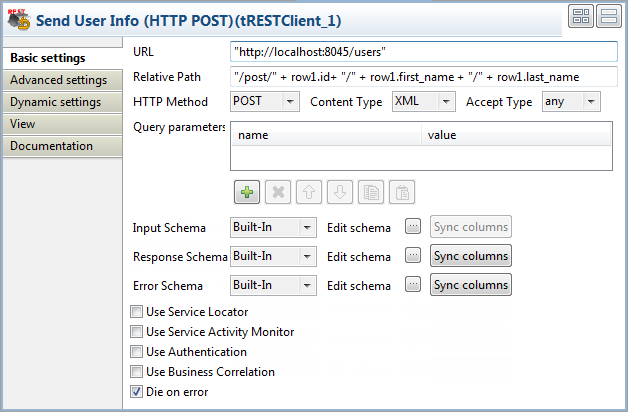The width and height of the screenshot is (628, 412).
Task: Switch to the multi-column grid layout view
Action: pyautogui.click(x=581, y=16)
